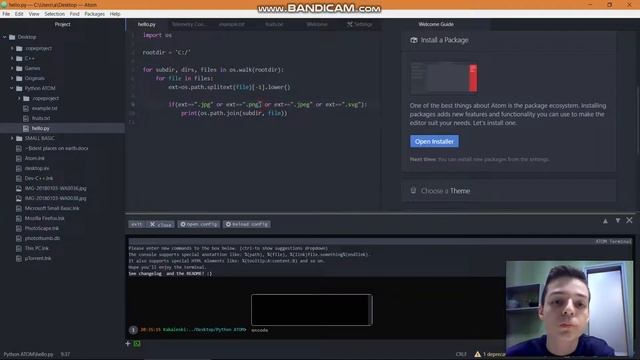This screenshot has height=360, width=640.
Task: Expand the Games folder
Action: click(12, 68)
